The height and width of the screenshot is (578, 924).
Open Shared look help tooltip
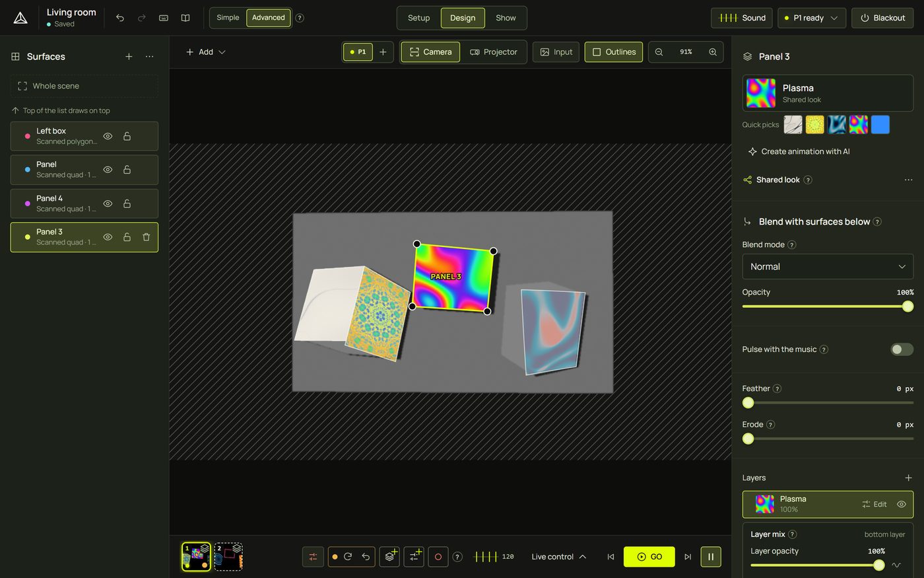point(808,180)
